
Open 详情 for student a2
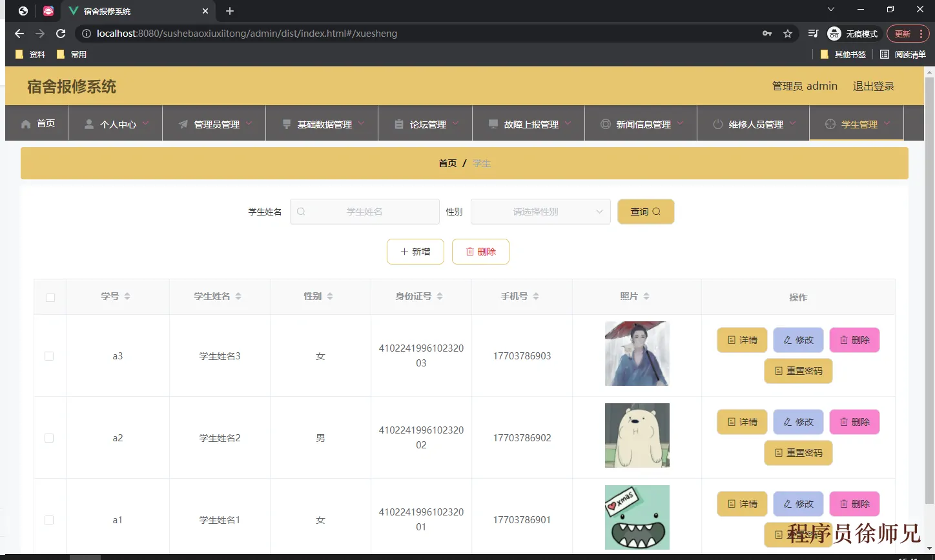click(742, 422)
